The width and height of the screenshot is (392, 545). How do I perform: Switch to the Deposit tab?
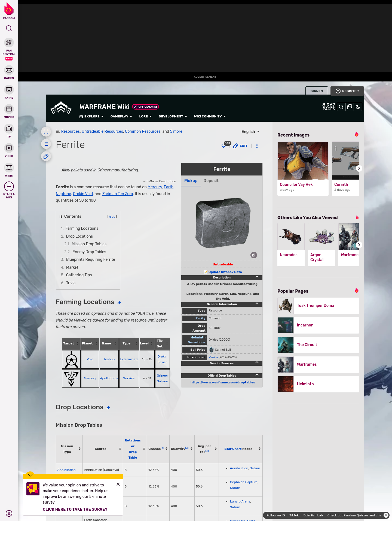[x=211, y=181]
